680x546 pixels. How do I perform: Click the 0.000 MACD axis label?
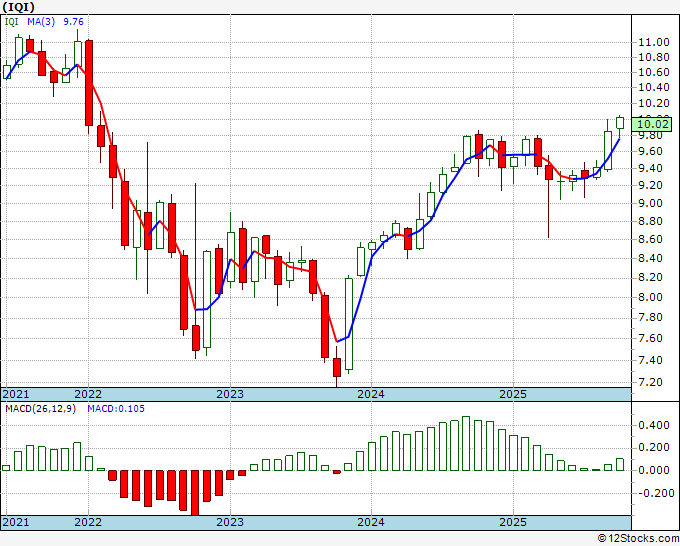(x=654, y=470)
